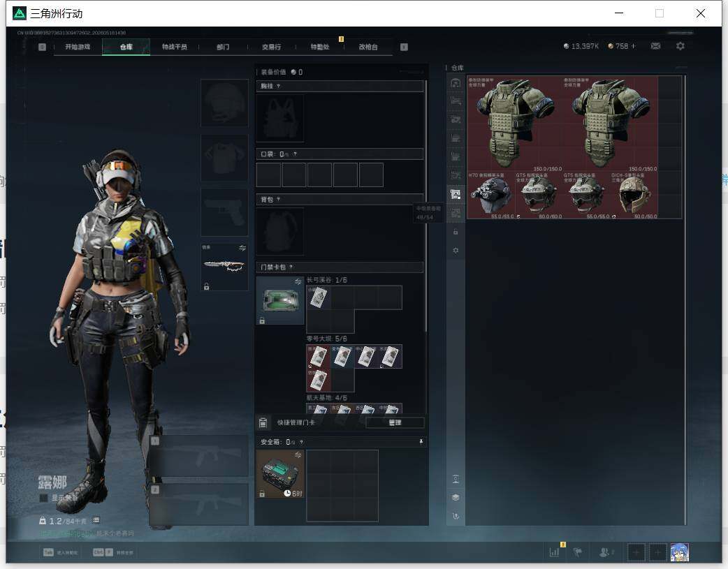Select the equipped knife melee slot
This screenshot has height=569, width=728.
(x=224, y=267)
